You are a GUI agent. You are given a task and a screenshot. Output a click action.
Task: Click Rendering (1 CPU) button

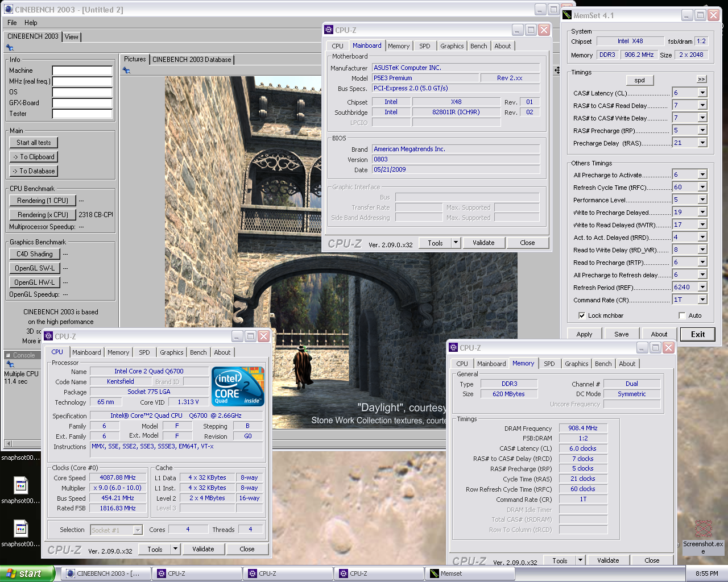tap(43, 201)
